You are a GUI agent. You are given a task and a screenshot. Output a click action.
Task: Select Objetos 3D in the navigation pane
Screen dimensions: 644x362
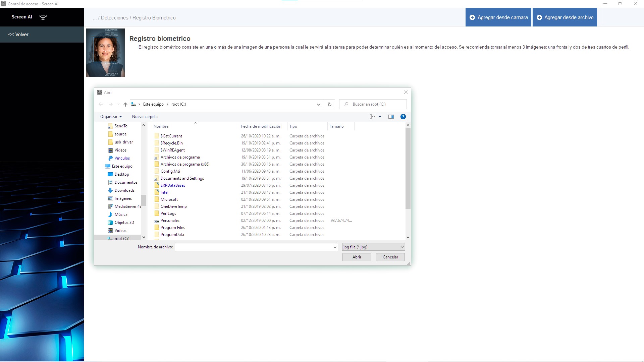[124, 223]
